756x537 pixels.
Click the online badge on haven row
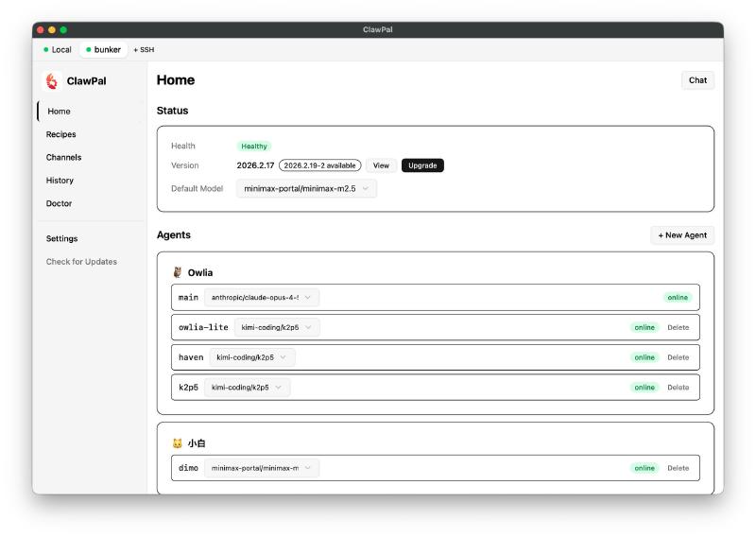click(644, 357)
